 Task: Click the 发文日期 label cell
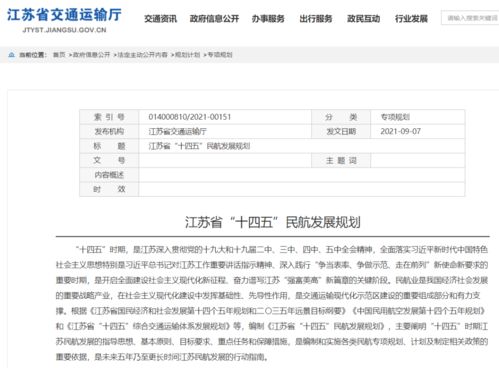click(341, 131)
